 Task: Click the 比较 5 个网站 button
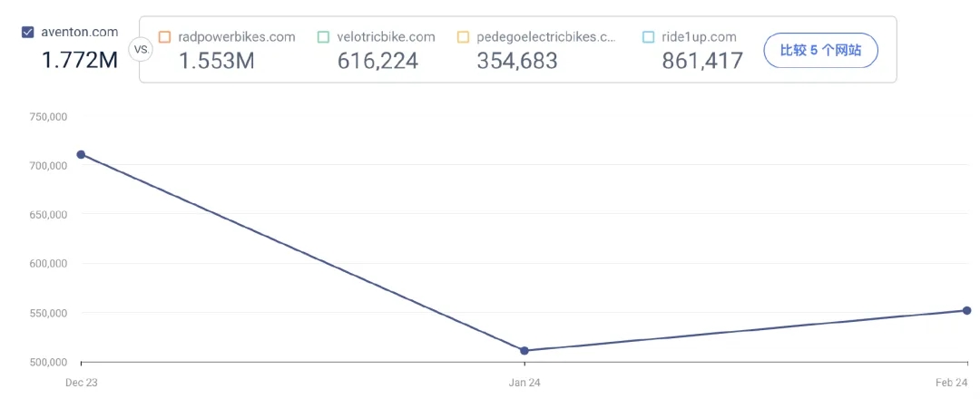(820, 50)
